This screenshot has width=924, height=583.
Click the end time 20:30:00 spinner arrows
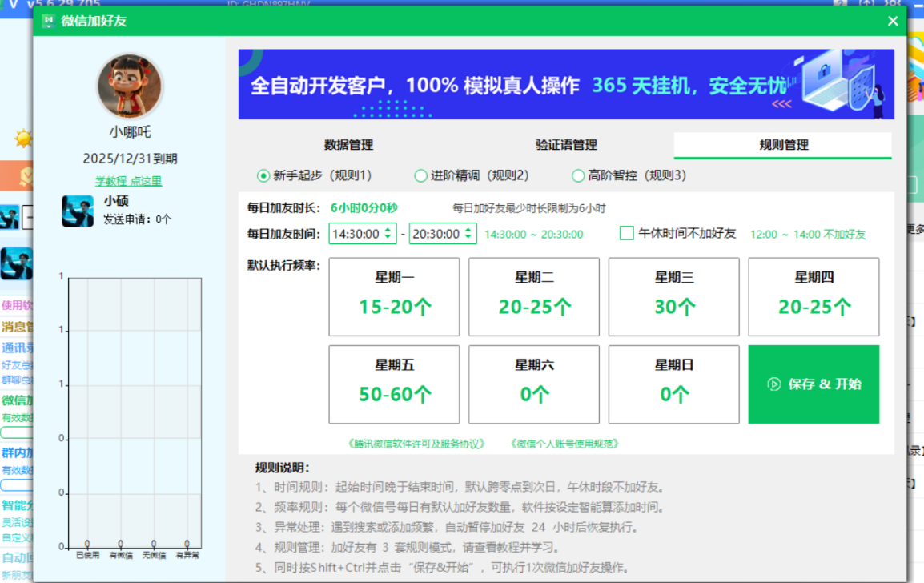click(468, 233)
